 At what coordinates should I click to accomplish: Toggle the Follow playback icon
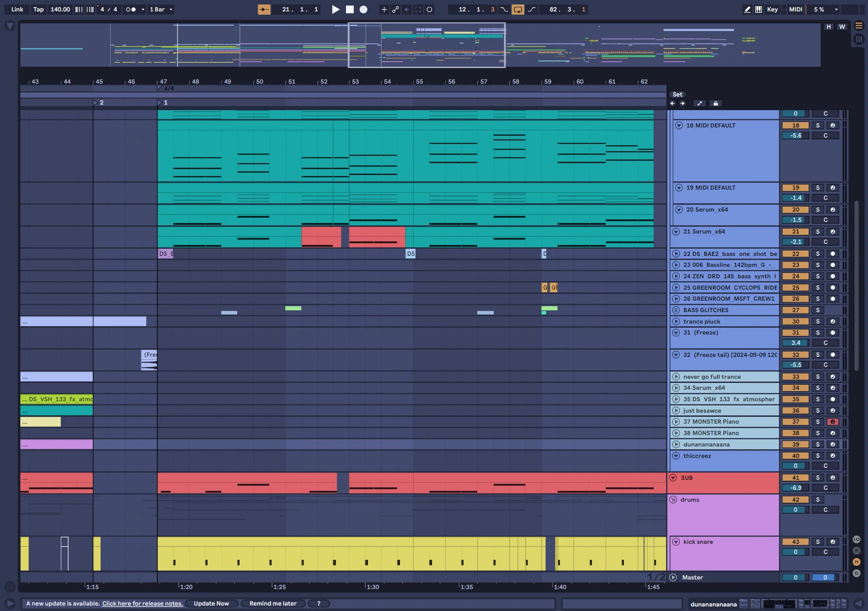click(264, 9)
